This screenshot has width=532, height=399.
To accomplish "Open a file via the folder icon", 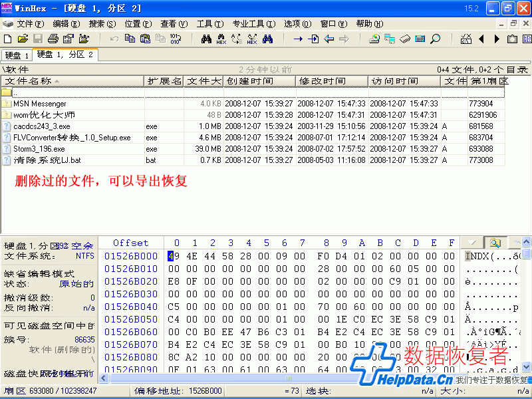I will point(23,39).
